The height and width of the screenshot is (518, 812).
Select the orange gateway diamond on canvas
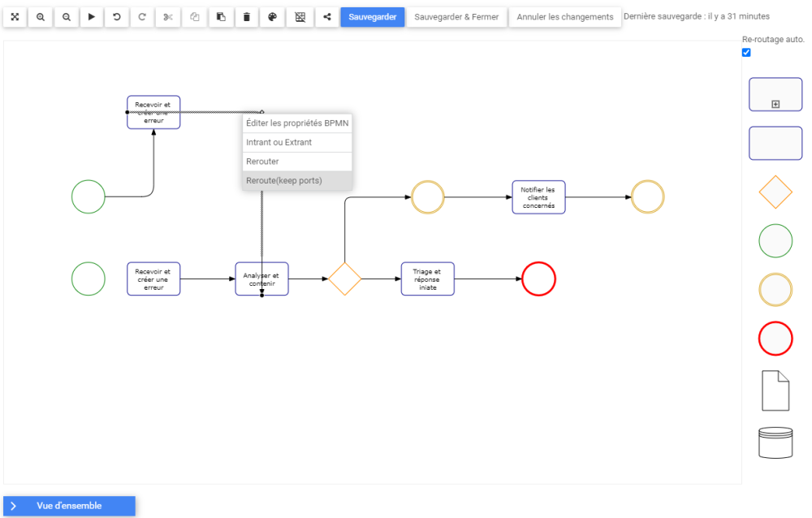(x=345, y=279)
